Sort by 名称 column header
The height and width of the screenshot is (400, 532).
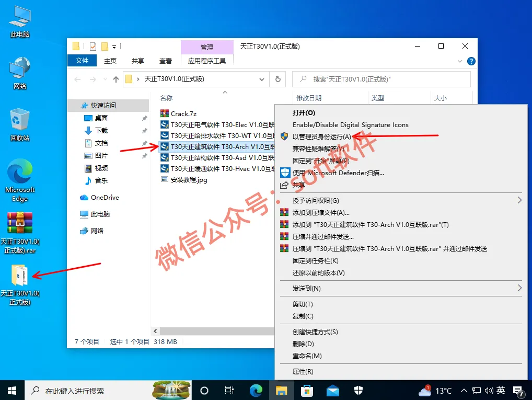click(x=166, y=98)
